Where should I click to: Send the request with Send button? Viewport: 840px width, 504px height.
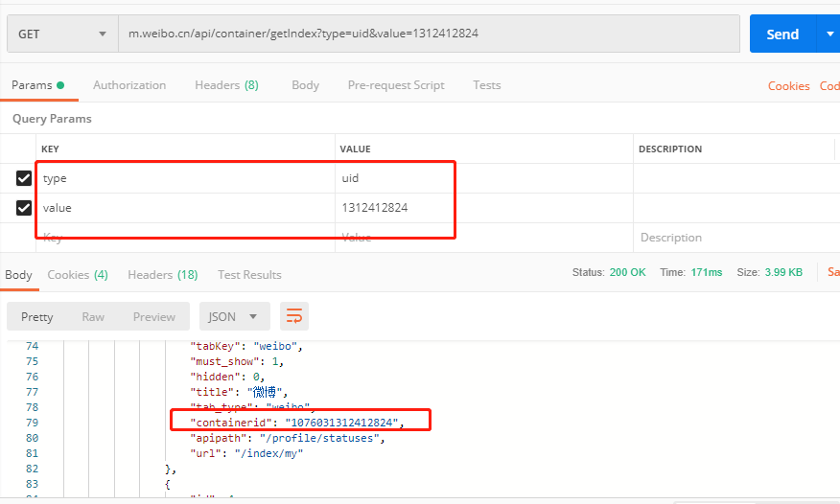click(x=782, y=34)
